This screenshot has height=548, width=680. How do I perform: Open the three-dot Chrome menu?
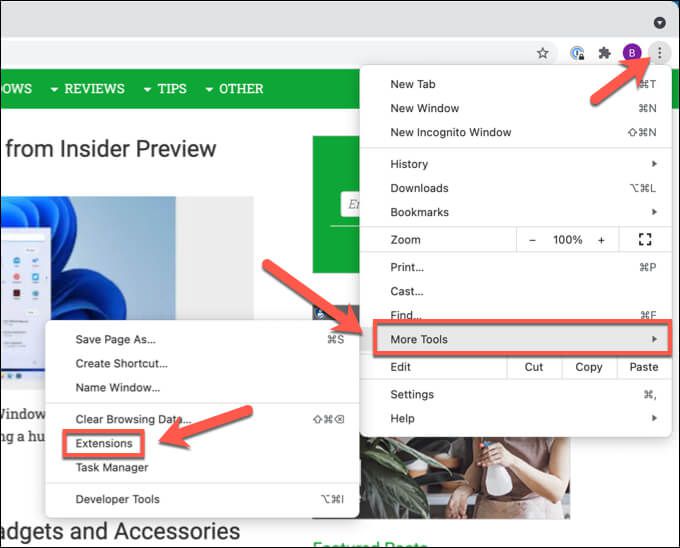(660, 53)
